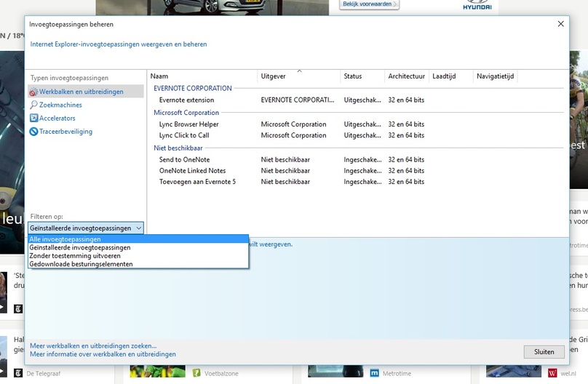
Task: Click the De Telegraaf logo icon
Action: coord(18,373)
